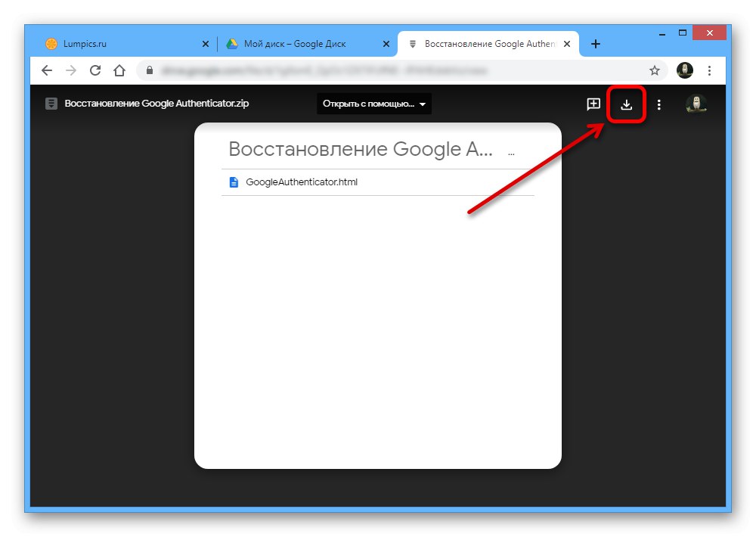Click the Chrome profile avatar

684,70
